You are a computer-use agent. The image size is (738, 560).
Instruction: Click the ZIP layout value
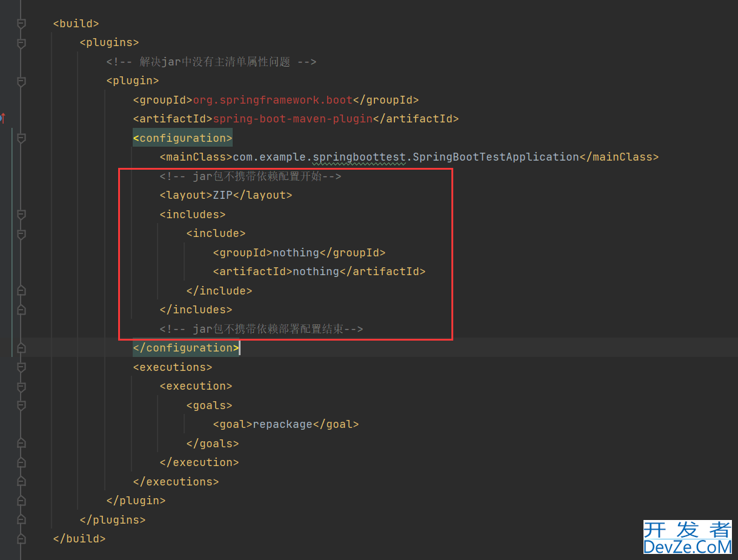click(x=223, y=195)
